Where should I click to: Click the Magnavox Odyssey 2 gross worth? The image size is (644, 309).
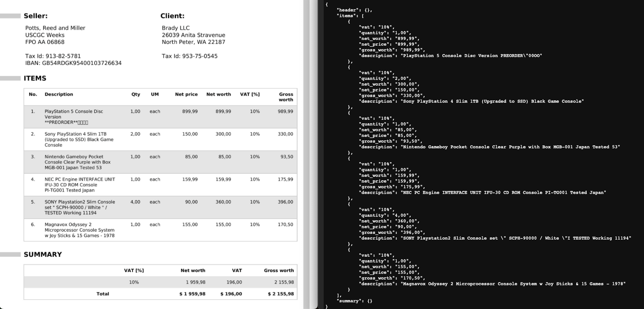[x=286, y=224]
